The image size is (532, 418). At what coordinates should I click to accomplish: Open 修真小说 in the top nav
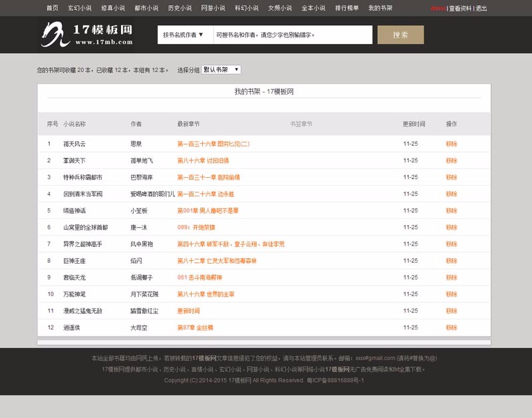pos(113,8)
